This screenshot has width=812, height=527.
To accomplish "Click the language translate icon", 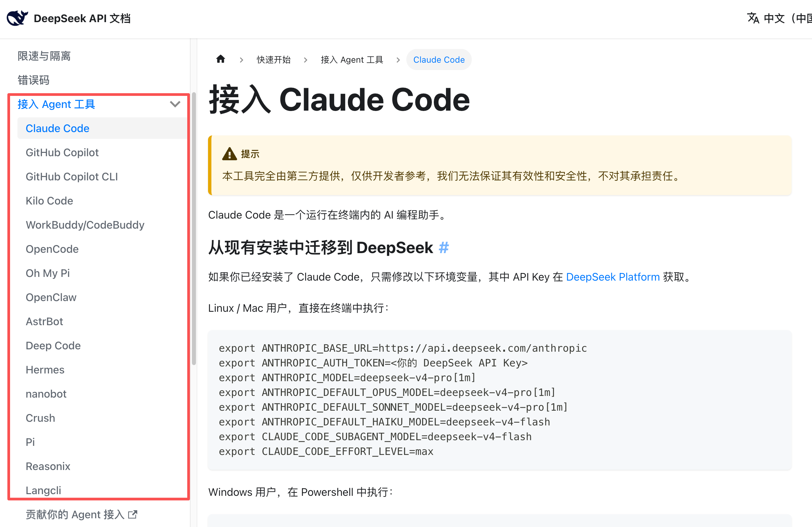I will [x=753, y=18].
